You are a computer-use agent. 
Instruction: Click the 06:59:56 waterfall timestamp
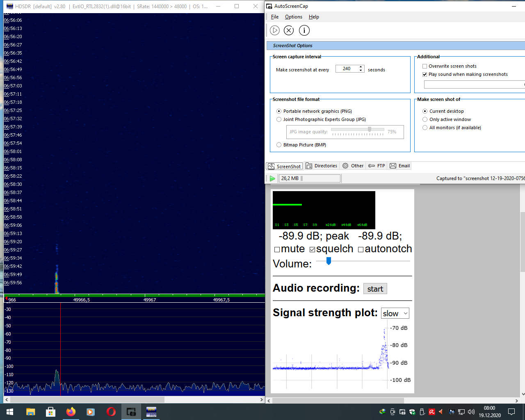pyautogui.click(x=13, y=283)
